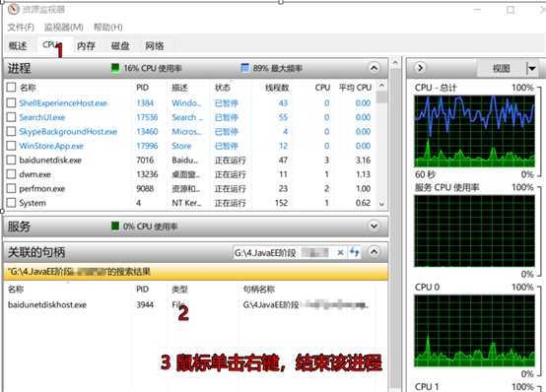The image size is (546, 392).
Task: Expand the 服务 section chevron
Action: 374,226
